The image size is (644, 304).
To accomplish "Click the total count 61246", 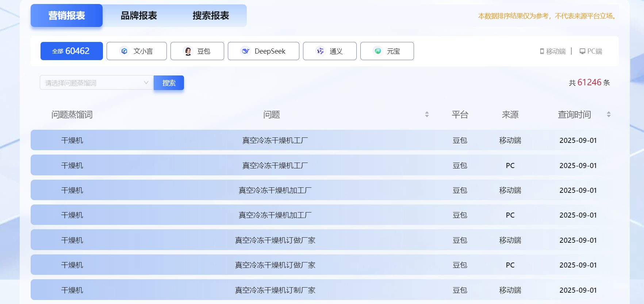I will click(x=589, y=82).
